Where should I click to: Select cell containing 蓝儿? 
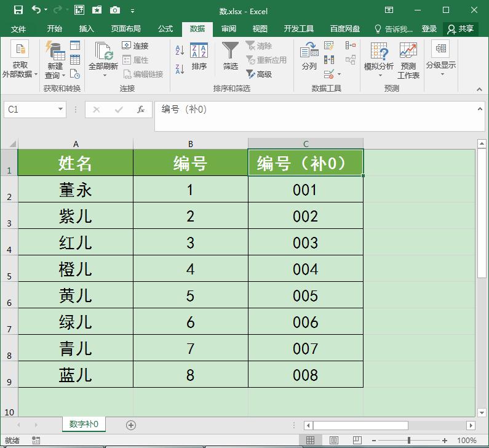(x=76, y=374)
